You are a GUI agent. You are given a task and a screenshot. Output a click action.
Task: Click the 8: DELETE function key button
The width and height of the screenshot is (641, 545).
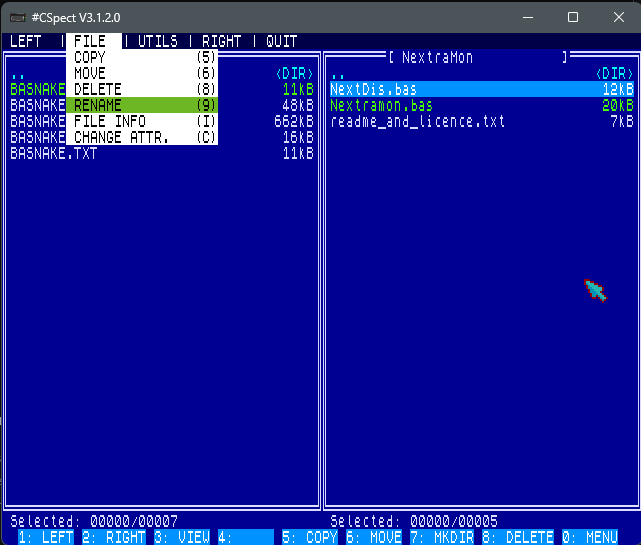518,537
